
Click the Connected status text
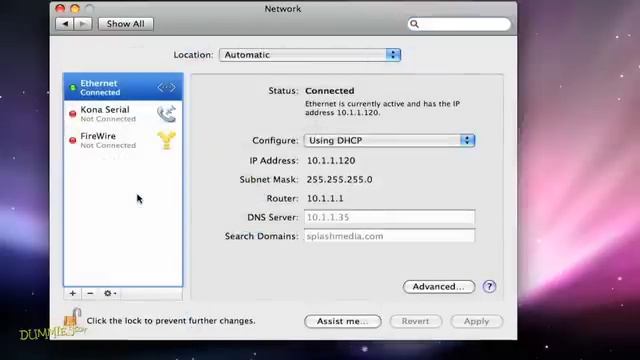tap(330, 91)
